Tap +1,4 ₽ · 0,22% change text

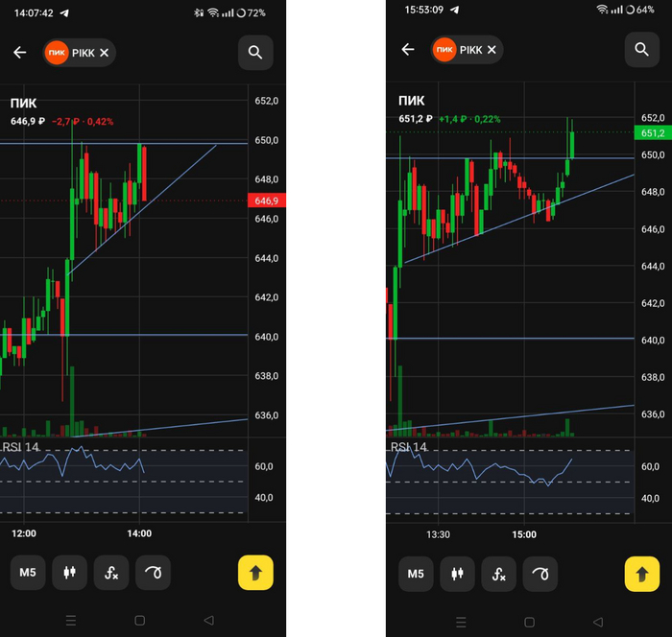tap(469, 119)
